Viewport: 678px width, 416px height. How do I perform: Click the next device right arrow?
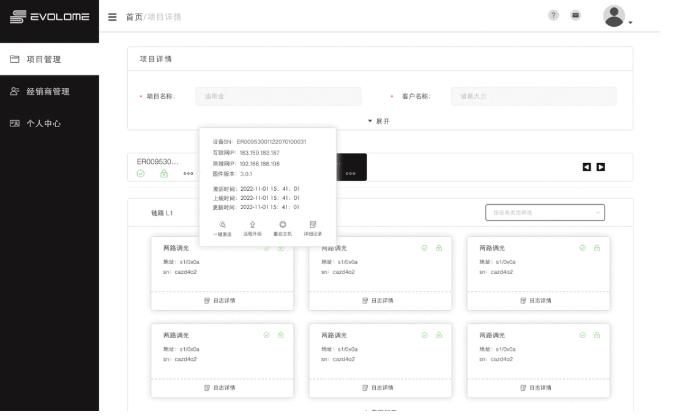coord(601,167)
